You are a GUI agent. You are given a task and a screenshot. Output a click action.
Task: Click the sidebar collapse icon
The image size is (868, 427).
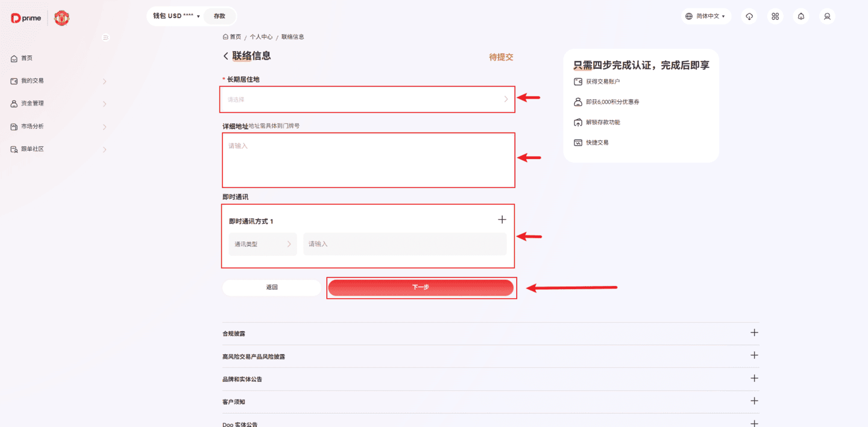(x=105, y=37)
